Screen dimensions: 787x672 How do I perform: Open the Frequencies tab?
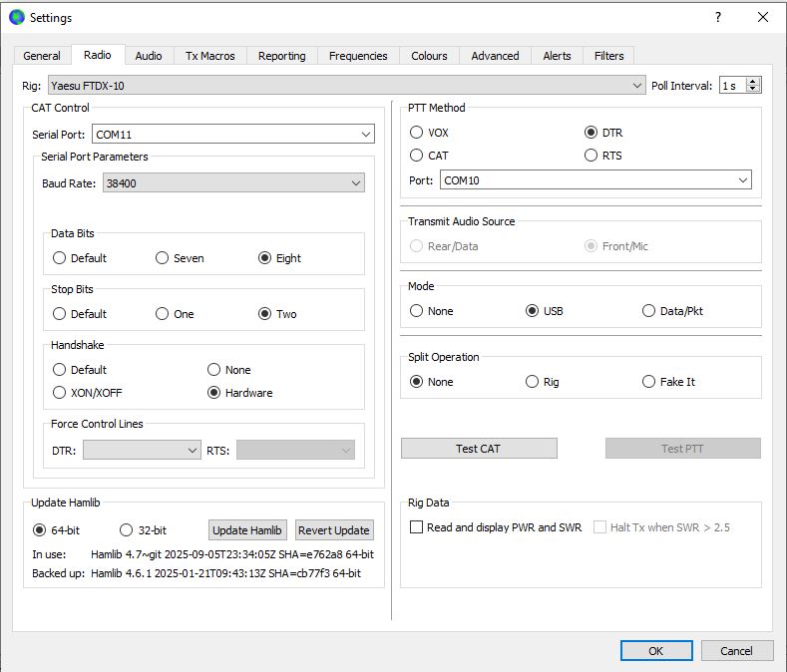358,56
